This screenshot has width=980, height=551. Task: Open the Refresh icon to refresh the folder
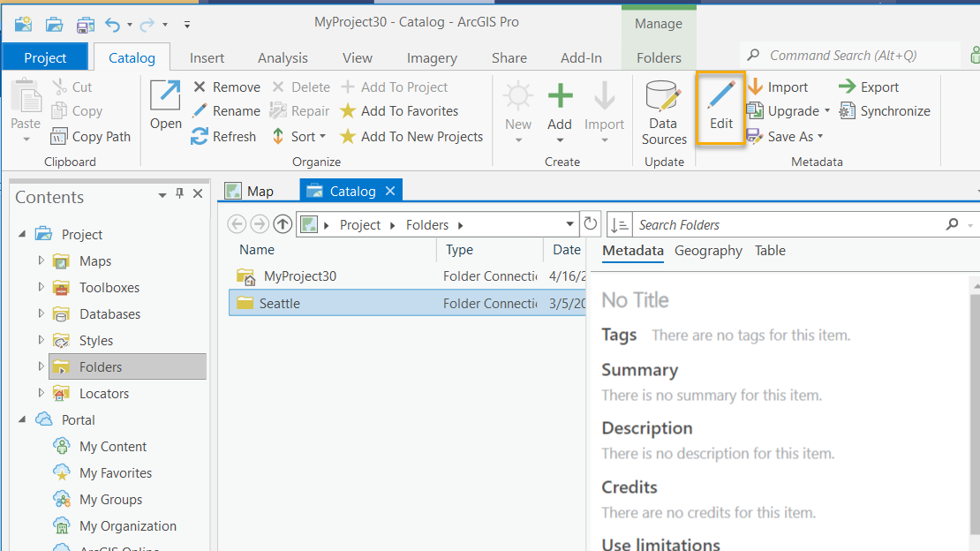(223, 135)
